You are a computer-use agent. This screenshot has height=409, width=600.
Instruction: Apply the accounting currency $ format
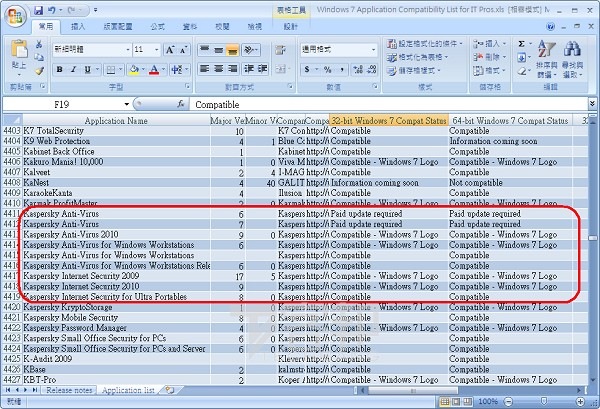click(x=307, y=69)
